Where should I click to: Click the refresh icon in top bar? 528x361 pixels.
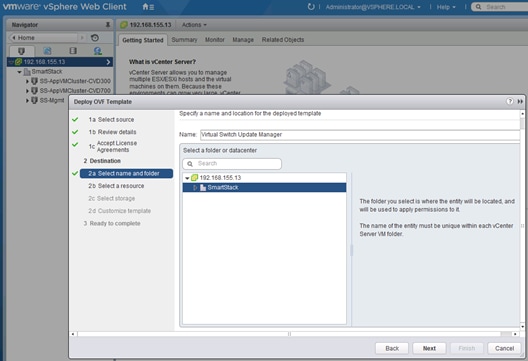311,7
